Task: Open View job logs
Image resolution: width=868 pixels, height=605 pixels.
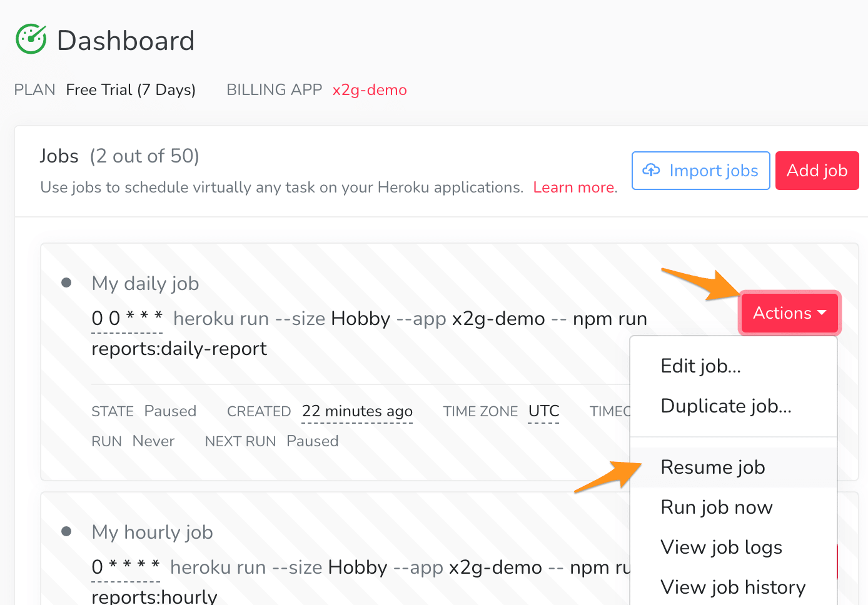Action: tap(734, 547)
